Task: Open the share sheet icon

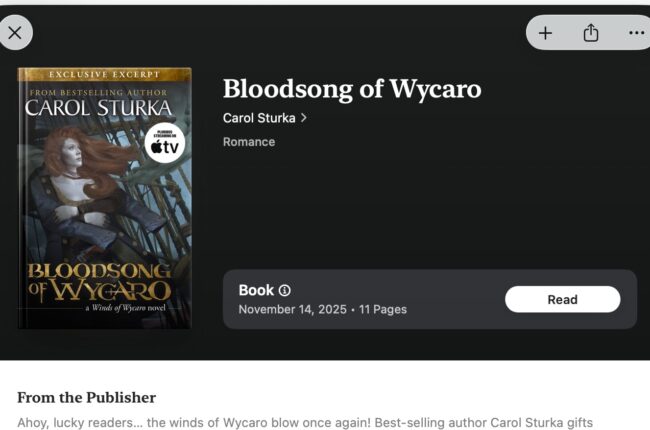Action: pyautogui.click(x=591, y=33)
